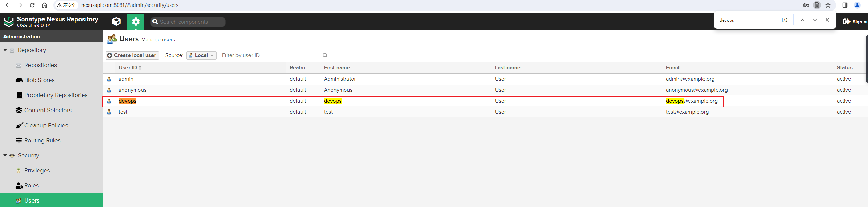The height and width of the screenshot is (207, 868).
Task: Open Content Selectors in the sidebar
Action: click(x=48, y=110)
